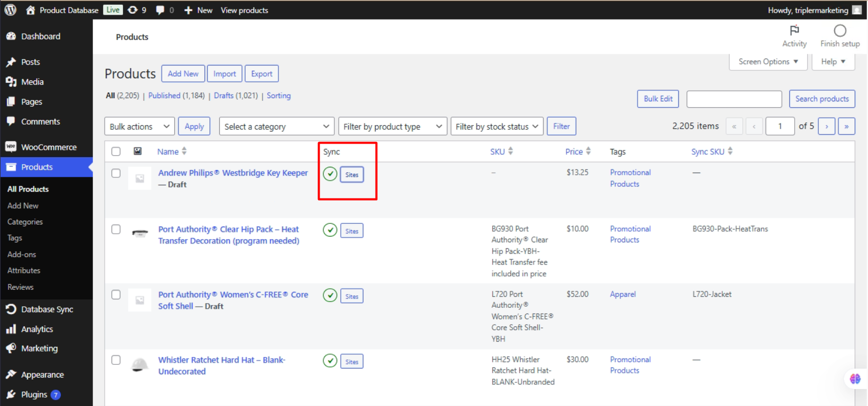Image resolution: width=868 pixels, height=406 pixels.
Task: Select the Port Authority Clear Hip Pack checkbox
Action: [x=116, y=230]
